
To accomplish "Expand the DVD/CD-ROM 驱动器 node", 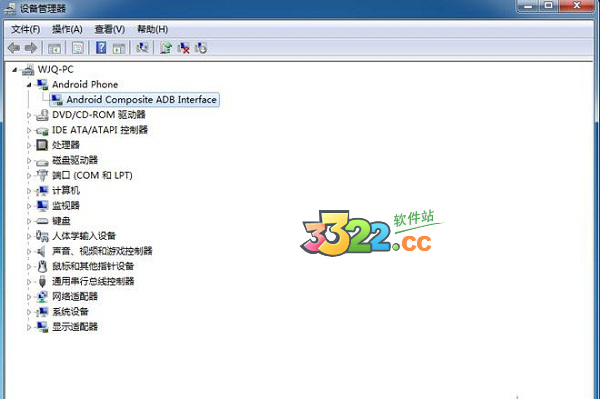I will point(29,115).
